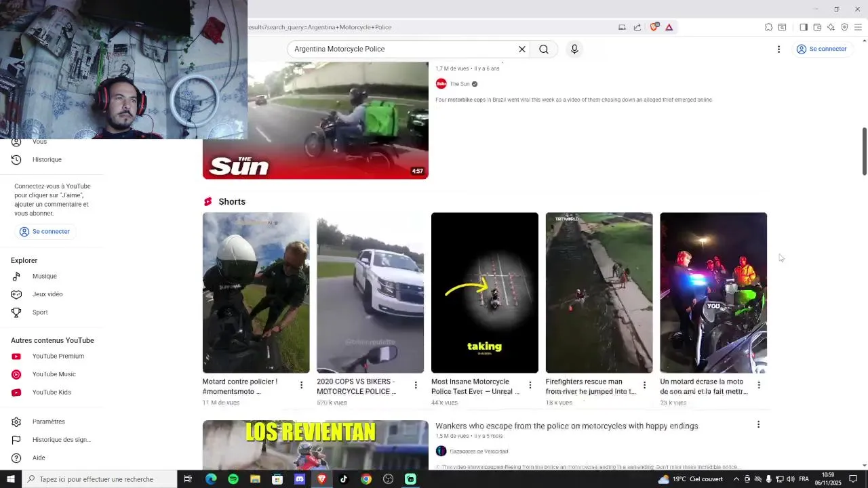
Task: Click the page vertical scrollbar thumb
Action: [864, 150]
